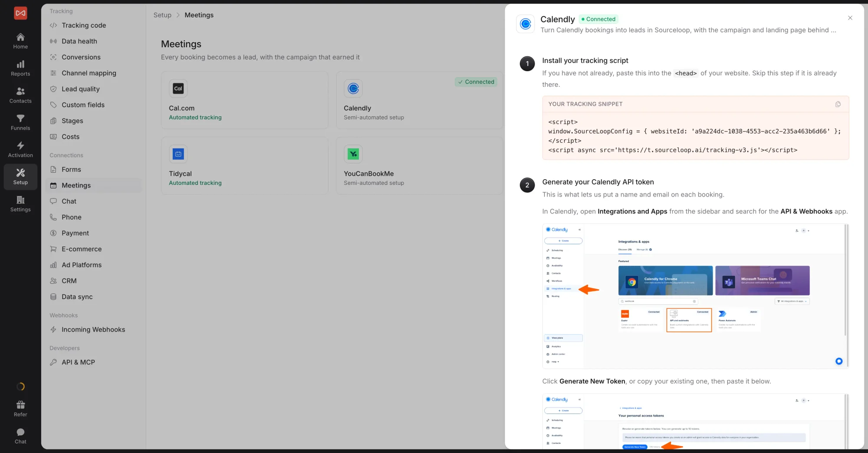The image size is (868, 453).
Task: Open the Integrations and Apps screenshot
Action: point(695,296)
